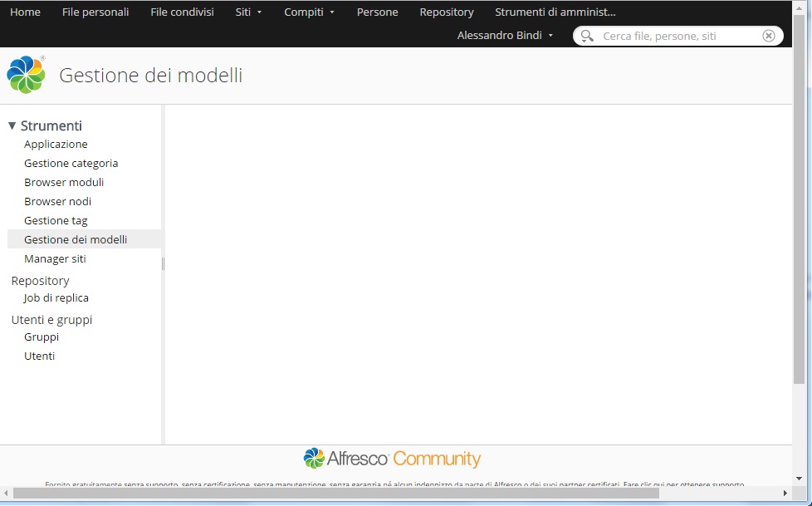This screenshot has height=506, width=812.
Task: Select Gestione categoria in the sidebar
Action: 71,164
